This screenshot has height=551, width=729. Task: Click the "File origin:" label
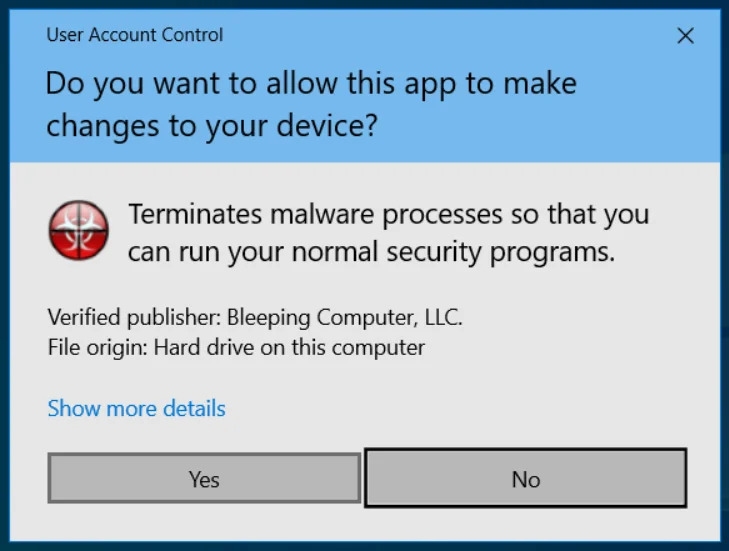tap(94, 348)
